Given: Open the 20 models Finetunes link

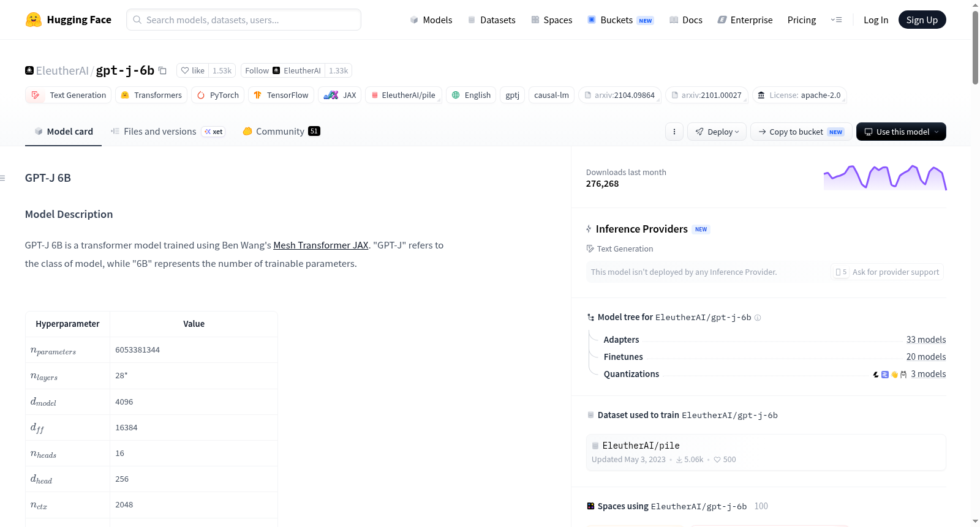Looking at the screenshot, I should point(926,357).
